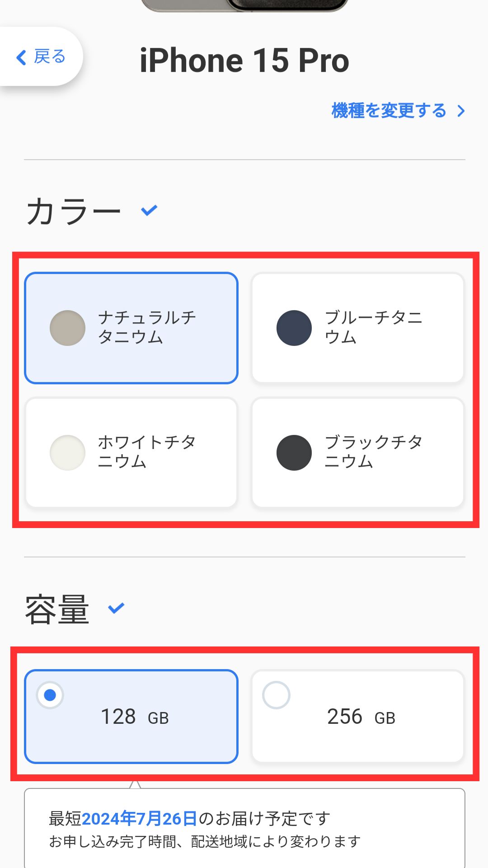Tap the back chevron arrow icon
This screenshot has height=868, width=488.
[21, 57]
